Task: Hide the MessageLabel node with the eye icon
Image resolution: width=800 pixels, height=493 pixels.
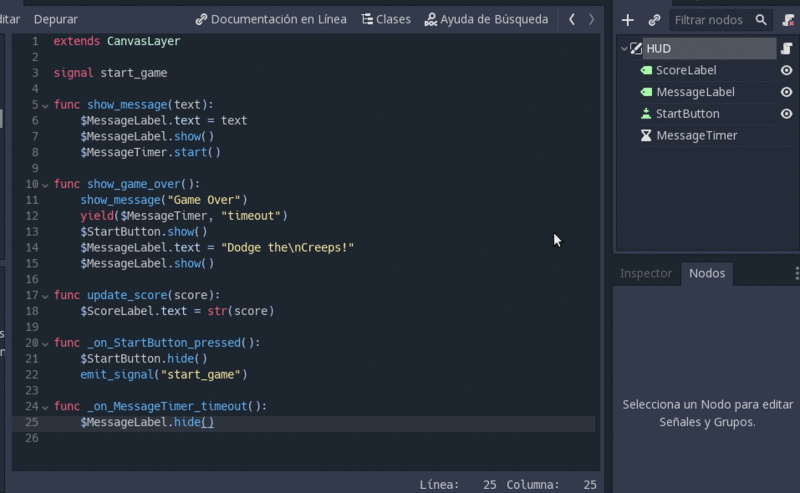Action: point(786,92)
